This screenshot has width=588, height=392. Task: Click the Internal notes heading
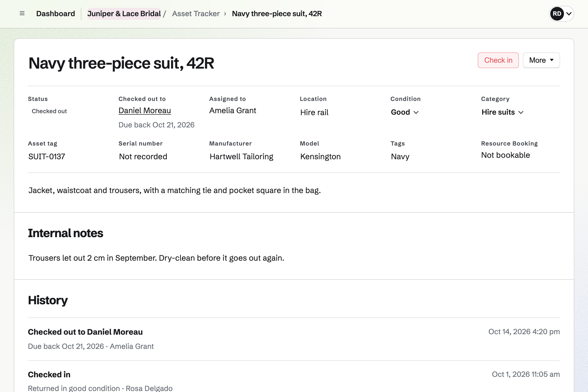[65, 233]
